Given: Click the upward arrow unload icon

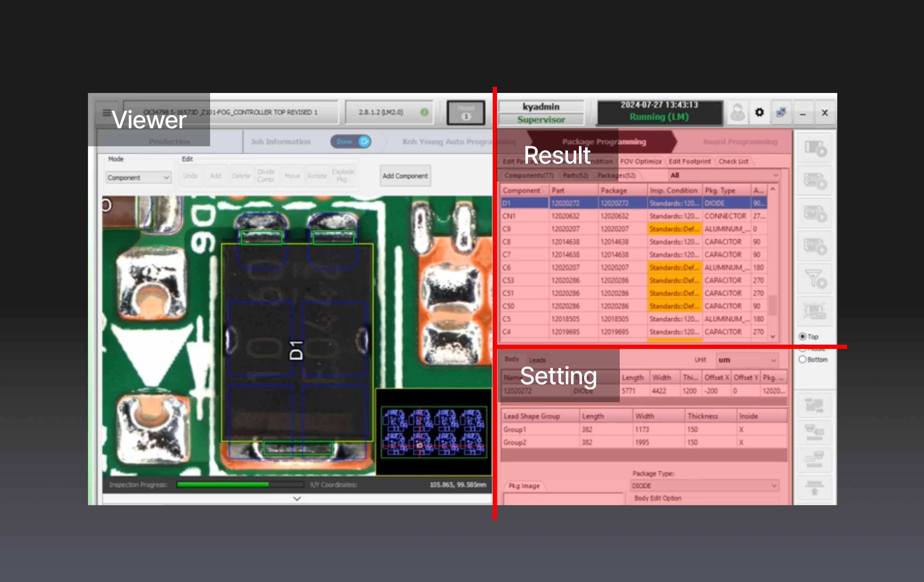Looking at the screenshot, I should (814, 487).
